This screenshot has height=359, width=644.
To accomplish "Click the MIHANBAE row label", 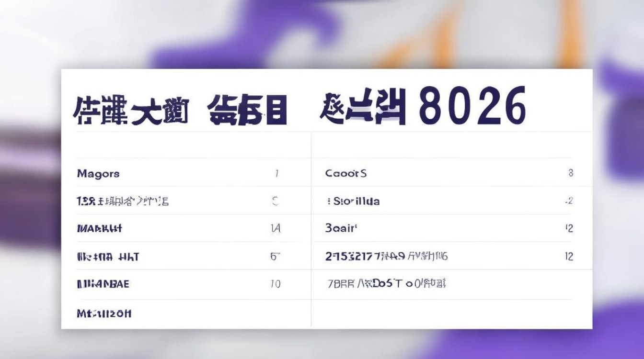I will (103, 284).
